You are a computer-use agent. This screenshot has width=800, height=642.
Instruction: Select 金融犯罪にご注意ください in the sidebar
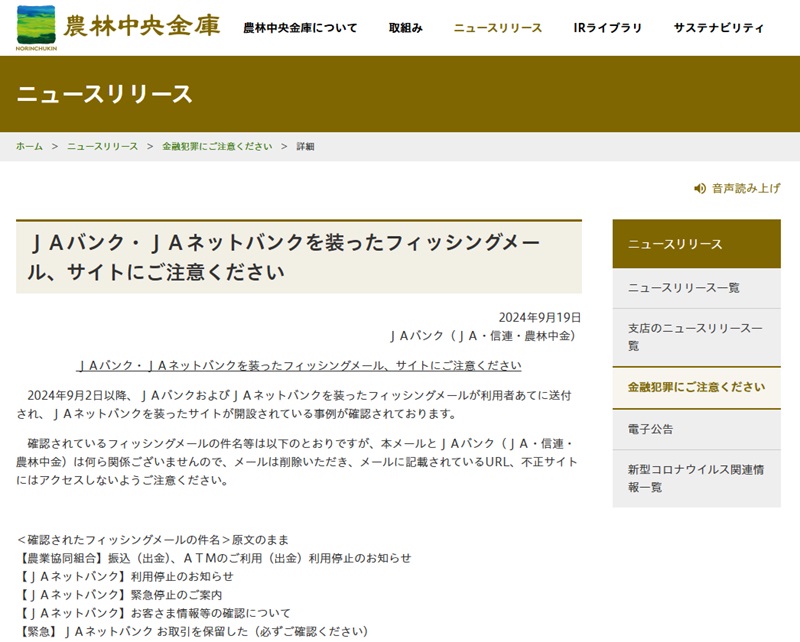click(x=696, y=387)
